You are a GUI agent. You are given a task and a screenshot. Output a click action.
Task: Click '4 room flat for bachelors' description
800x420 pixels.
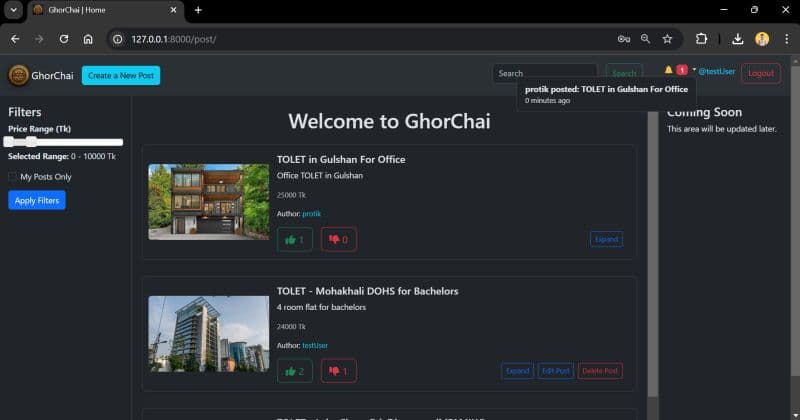click(321, 307)
